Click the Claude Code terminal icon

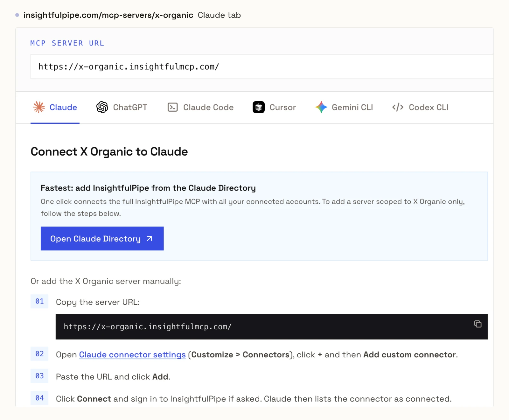point(172,107)
